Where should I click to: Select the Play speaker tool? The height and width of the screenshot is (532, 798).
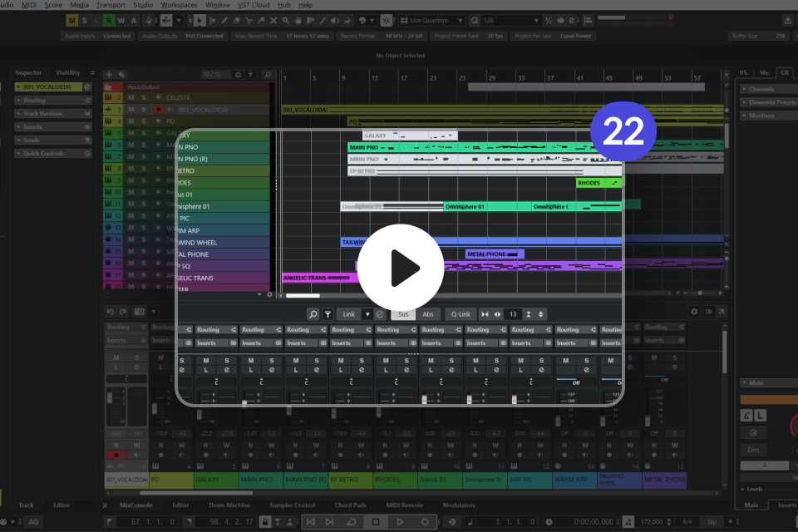(335, 20)
